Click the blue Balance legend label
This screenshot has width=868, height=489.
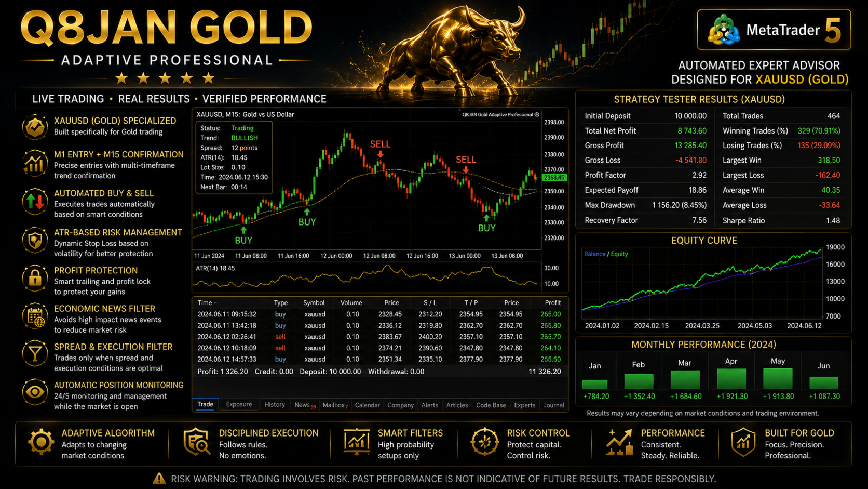tap(594, 254)
